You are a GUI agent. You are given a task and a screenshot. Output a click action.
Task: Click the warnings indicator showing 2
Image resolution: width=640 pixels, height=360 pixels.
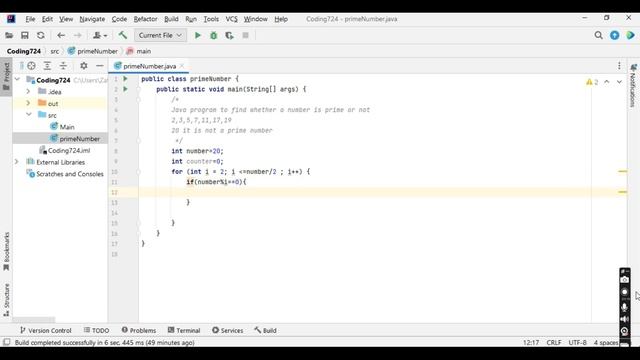[592, 82]
